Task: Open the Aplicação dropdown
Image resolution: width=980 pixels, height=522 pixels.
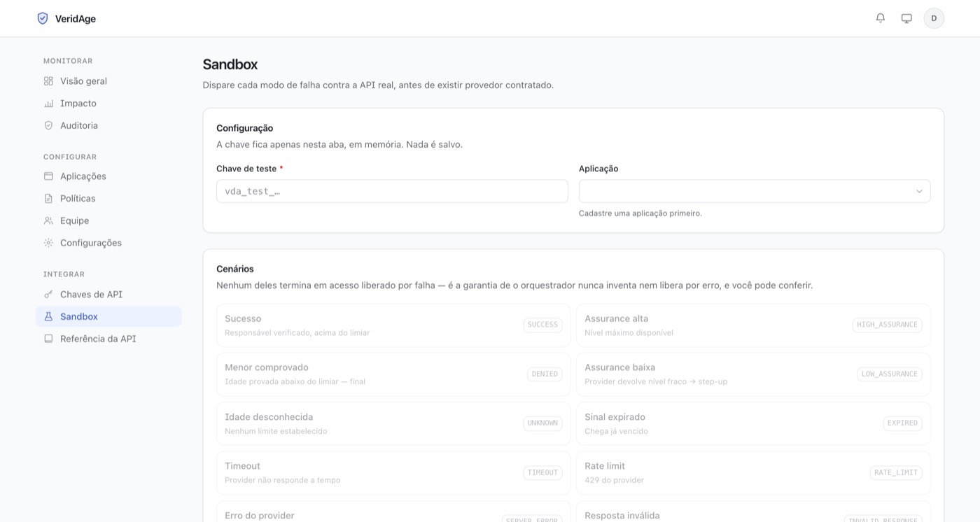Action: tap(755, 191)
